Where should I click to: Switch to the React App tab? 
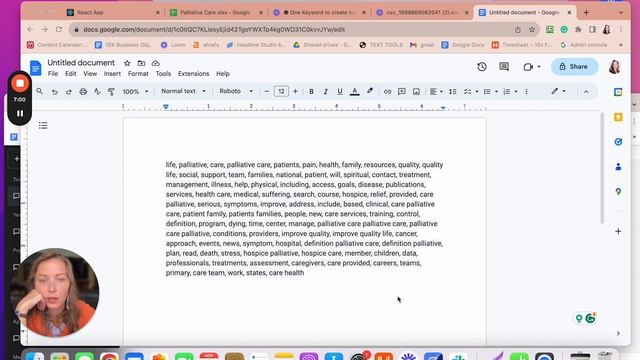click(x=113, y=12)
